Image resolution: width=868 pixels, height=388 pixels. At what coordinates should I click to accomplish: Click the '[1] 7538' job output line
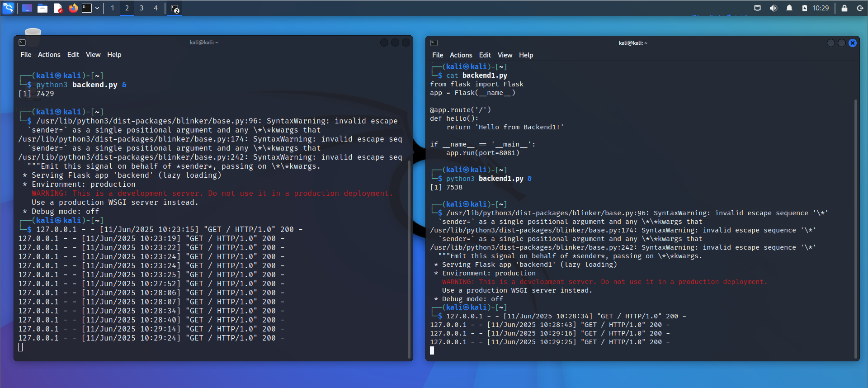point(446,187)
